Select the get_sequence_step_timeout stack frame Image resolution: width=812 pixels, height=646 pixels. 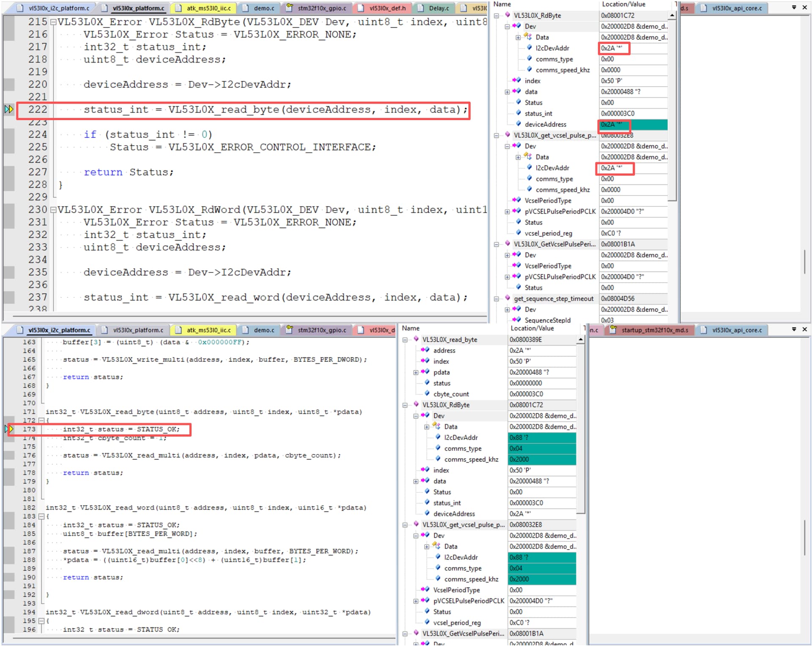553,299
